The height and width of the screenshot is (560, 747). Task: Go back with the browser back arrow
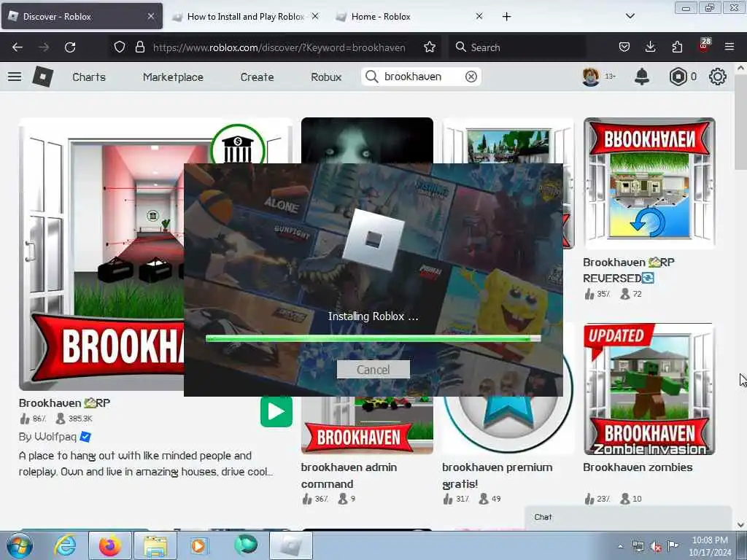tap(18, 47)
